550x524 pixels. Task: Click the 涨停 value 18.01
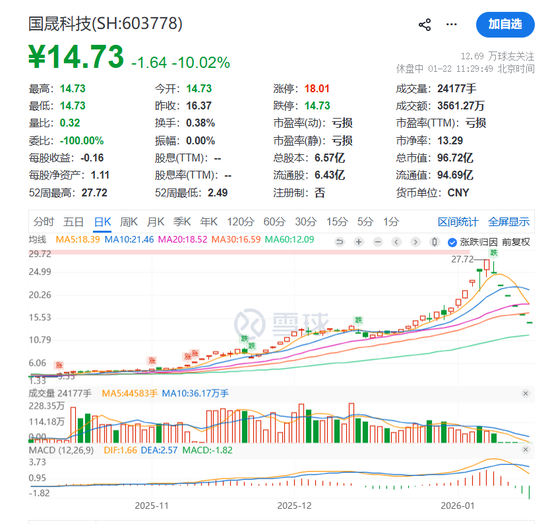pos(317,88)
